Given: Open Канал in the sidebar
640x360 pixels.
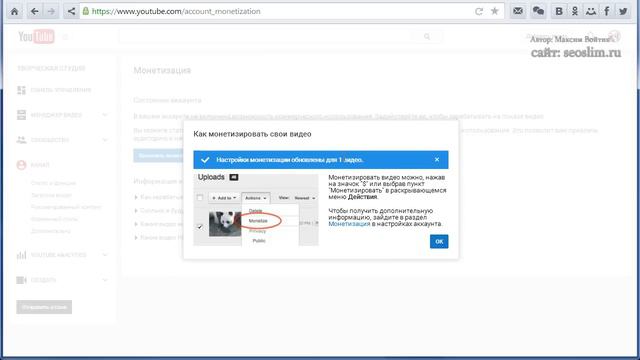Looking at the screenshot, I should point(40,165).
